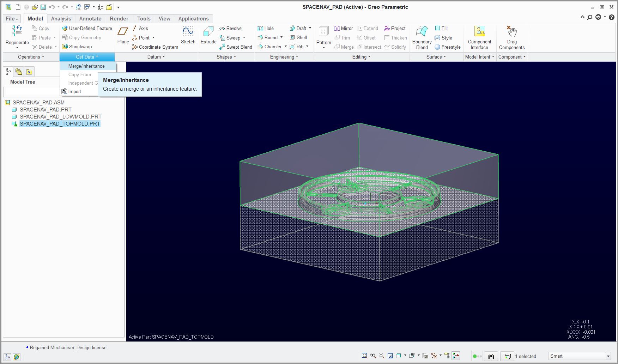Select the Extrude tool
The width and height of the screenshot is (618, 364).
coord(208,35)
